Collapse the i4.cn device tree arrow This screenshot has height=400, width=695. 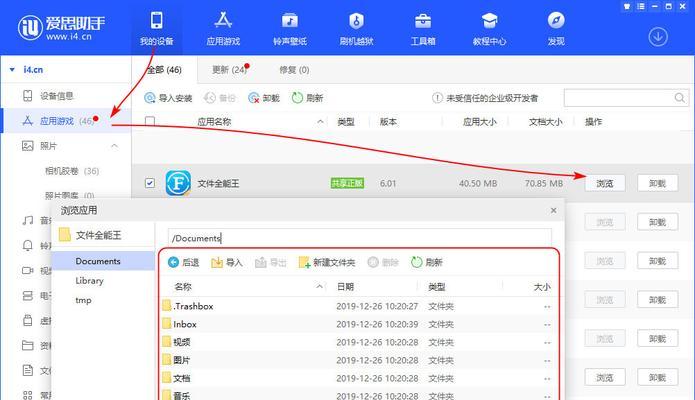[x=12, y=70]
